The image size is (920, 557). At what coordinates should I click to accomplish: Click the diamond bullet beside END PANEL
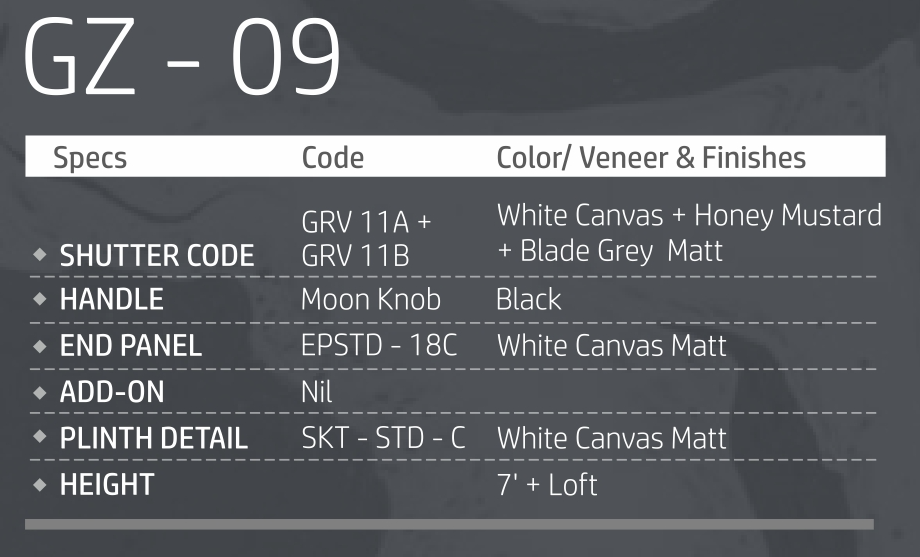click(x=40, y=346)
